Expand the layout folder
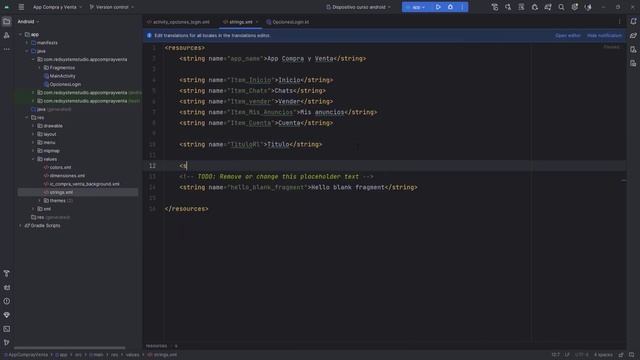This screenshot has height=360, width=640. tap(33, 134)
